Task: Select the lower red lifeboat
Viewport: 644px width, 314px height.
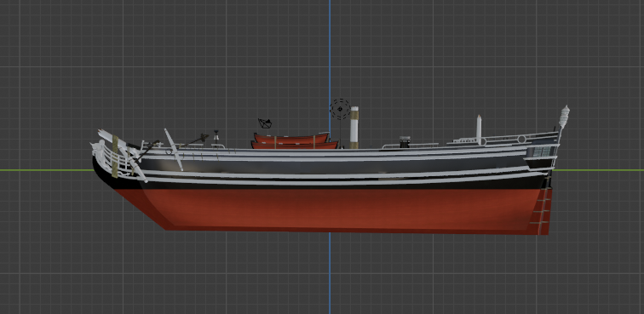Action: [295, 146]
